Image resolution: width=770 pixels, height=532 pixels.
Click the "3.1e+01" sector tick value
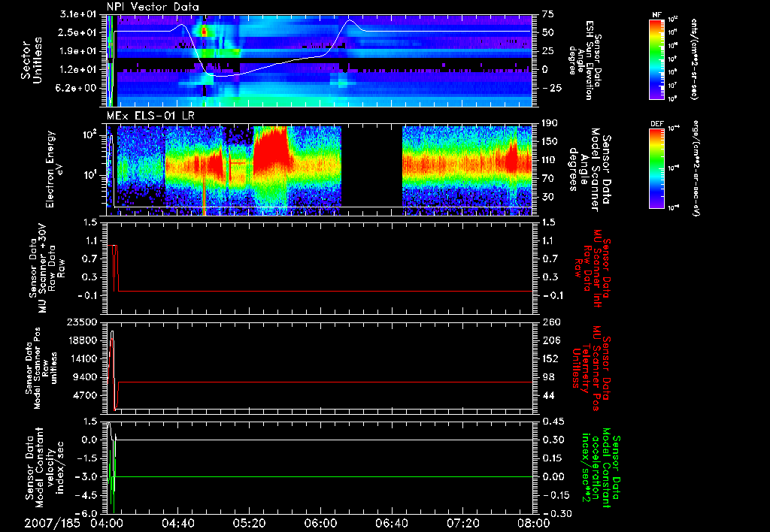point(77,14)
